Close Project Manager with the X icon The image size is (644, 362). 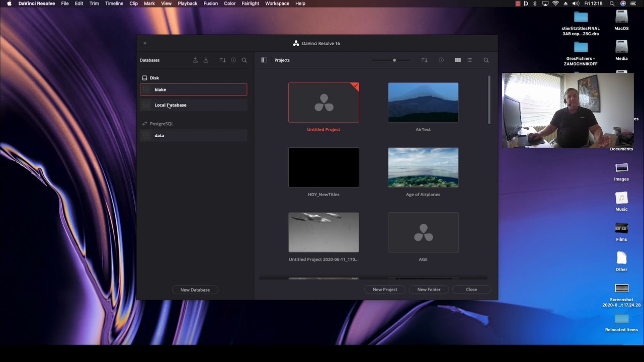click(x=145, y=44)
